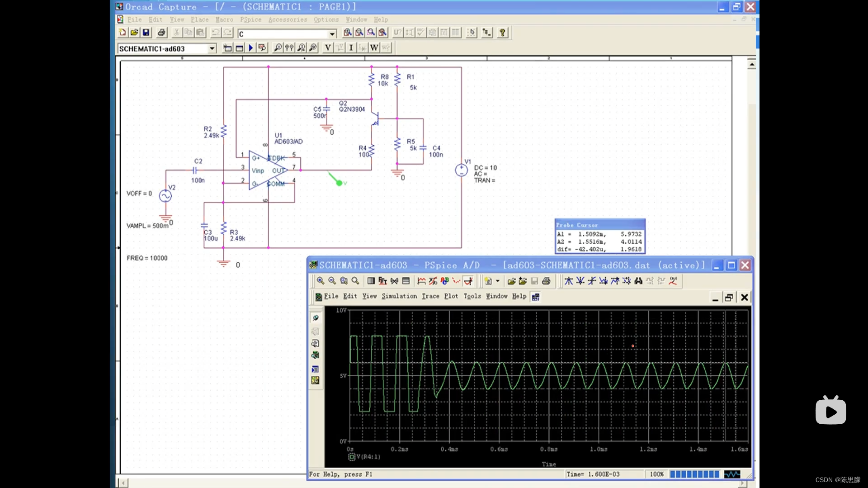Image resolution: width=868 pixels, height=488 pixels.
Task: Toggle cursor display in PSpice toolbar
Action: pyautogui.click(x=468, y=281)
